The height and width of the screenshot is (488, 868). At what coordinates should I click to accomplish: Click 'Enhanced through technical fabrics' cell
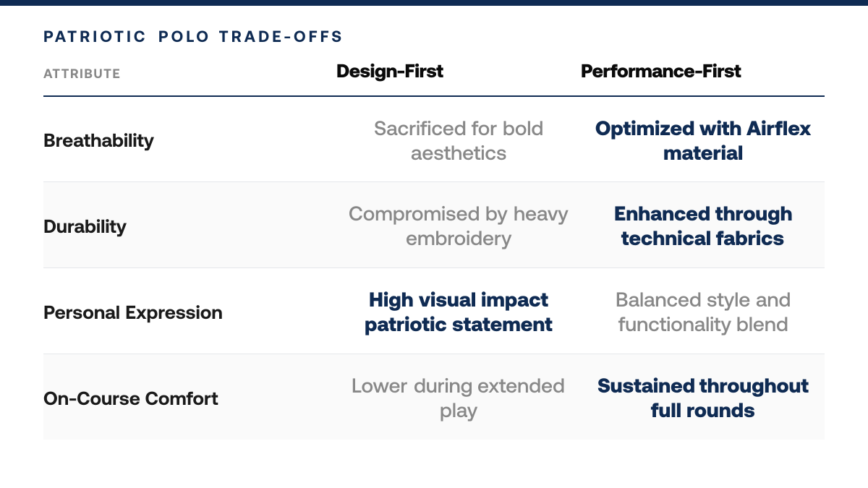click(x=703, y=226)
